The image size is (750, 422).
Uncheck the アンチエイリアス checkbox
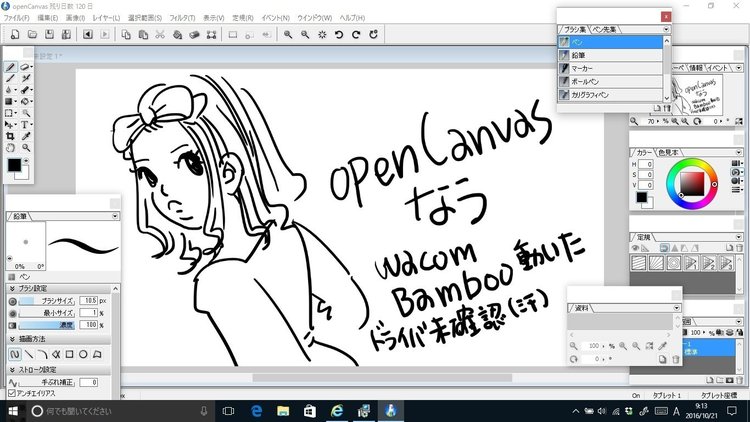(x=12, y=393)
